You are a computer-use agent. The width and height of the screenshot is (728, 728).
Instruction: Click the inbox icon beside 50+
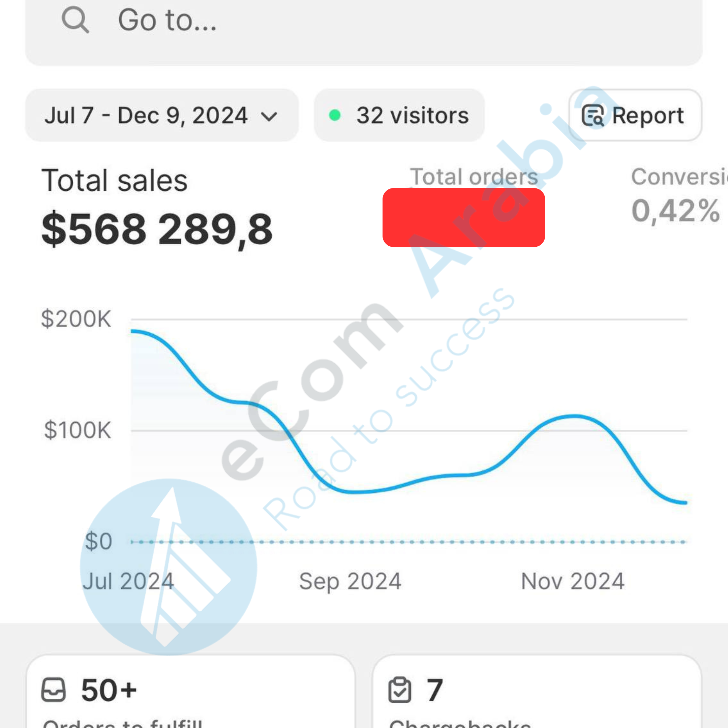(53, 690)
